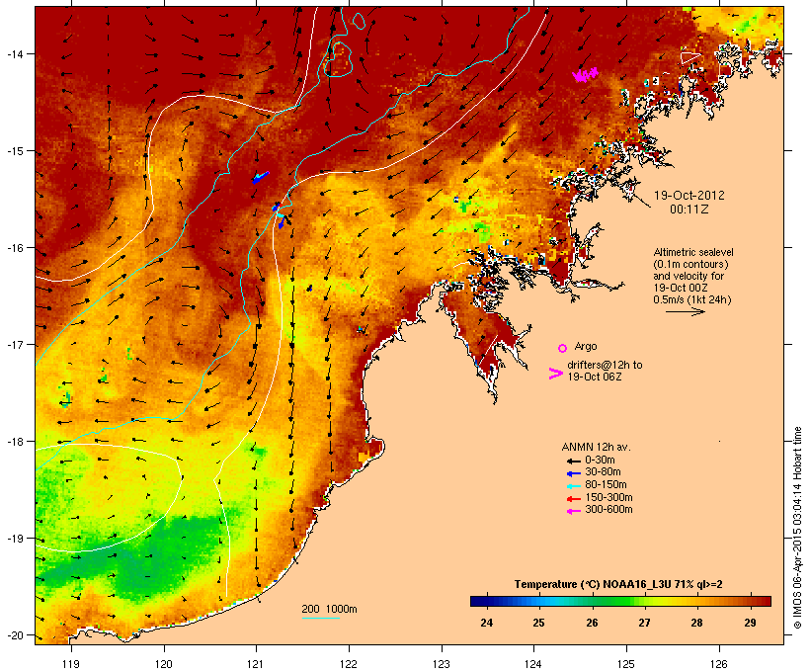Click the 150-300m depth label

pos(608,497)
